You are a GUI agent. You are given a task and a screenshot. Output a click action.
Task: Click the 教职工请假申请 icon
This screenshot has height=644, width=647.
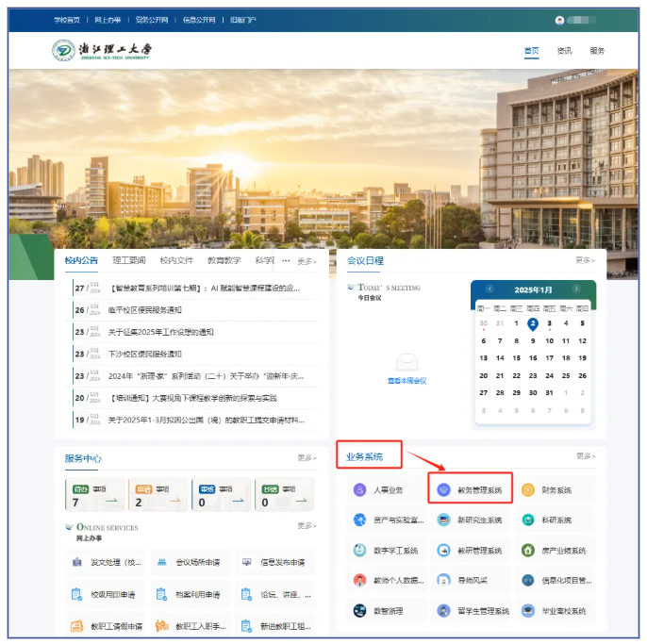tap(77, 626)
